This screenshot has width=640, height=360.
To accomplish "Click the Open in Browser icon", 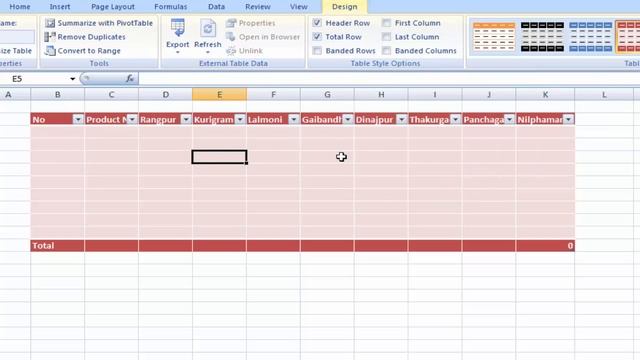I will click(x=231, y=37).
